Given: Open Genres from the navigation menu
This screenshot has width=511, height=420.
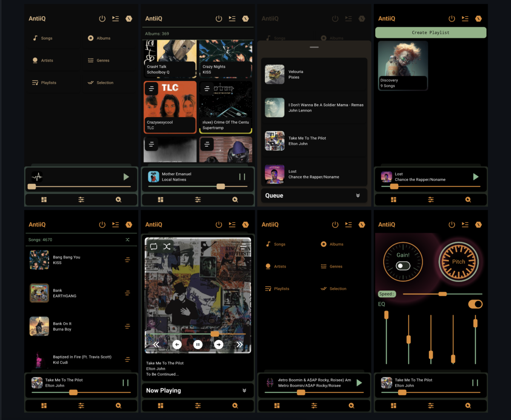Looking at the screenshot, I should [102, 60].
